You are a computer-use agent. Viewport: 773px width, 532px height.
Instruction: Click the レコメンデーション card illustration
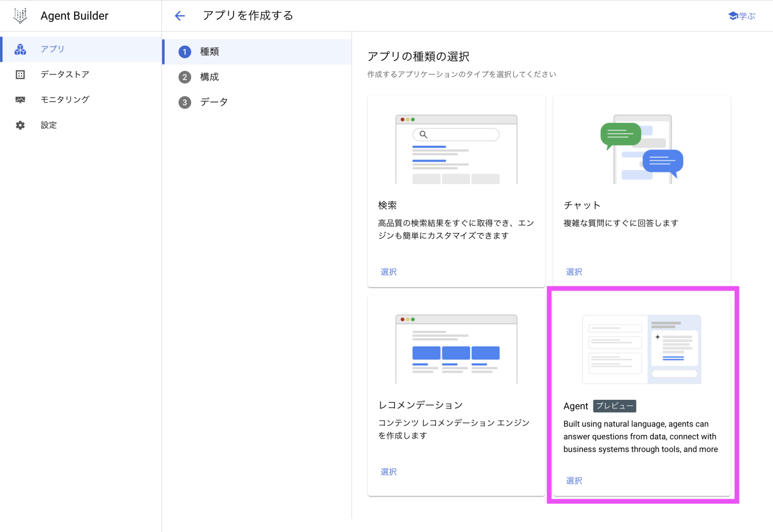[456, 348]
